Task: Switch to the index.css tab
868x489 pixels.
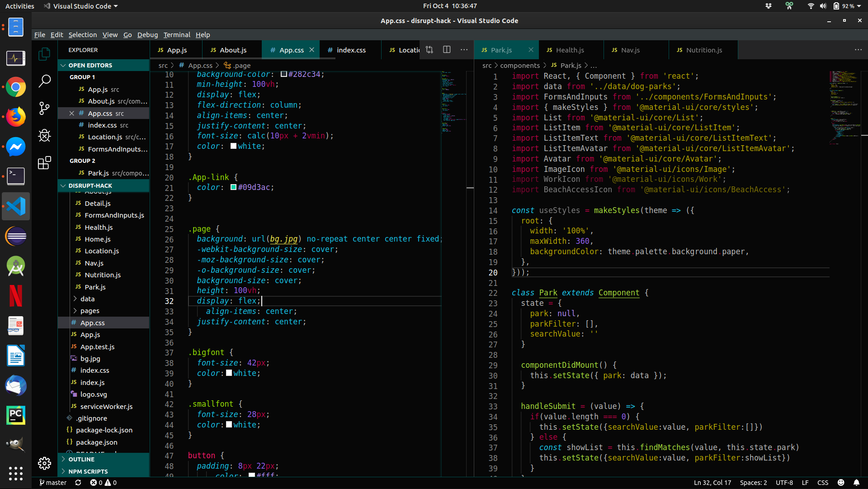Action: (x=351, y=50)
